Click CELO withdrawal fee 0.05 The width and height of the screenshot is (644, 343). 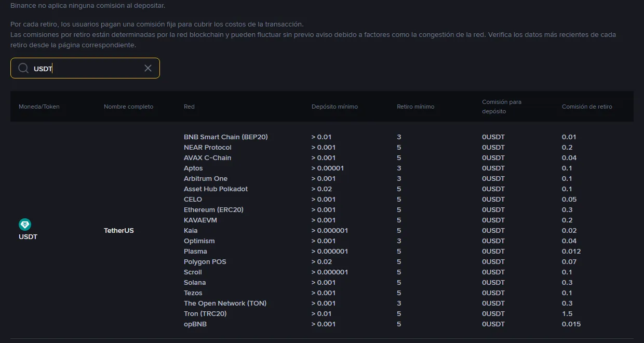(x=569, y=200)
